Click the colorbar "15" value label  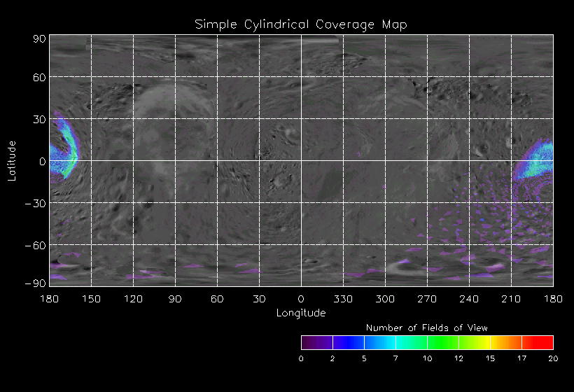490,358
